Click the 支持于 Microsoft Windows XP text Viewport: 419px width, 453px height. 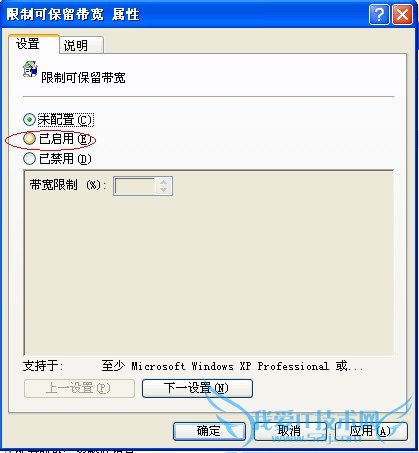point(193,366)
